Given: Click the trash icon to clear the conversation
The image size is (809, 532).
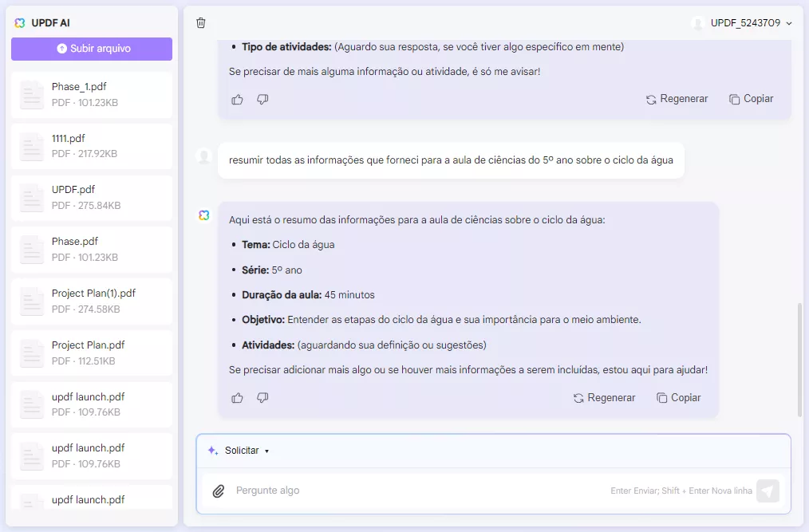Looking at the screenshot, I should coord(201,23).
